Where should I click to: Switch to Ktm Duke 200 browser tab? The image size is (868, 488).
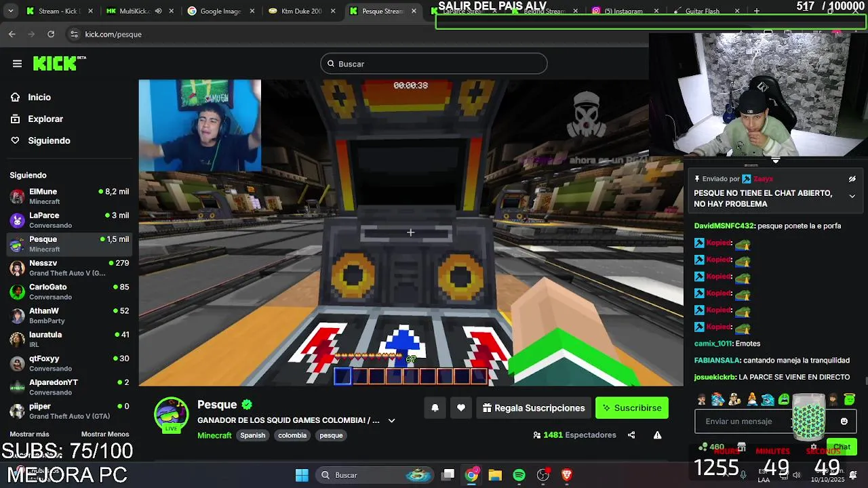302,11
